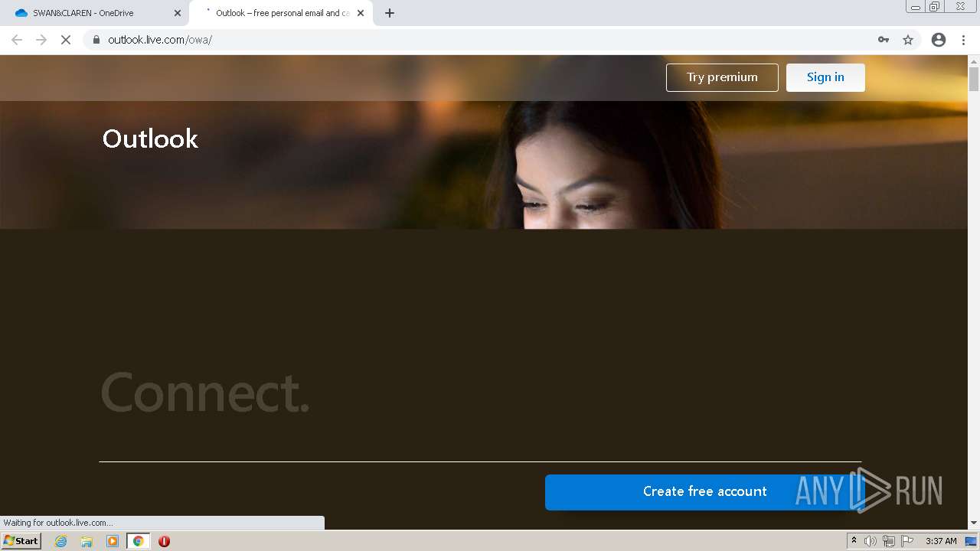This screenshot has width=980, height=551.
Task: Click the 3:37 AM clock
Action: click(941, 541)
